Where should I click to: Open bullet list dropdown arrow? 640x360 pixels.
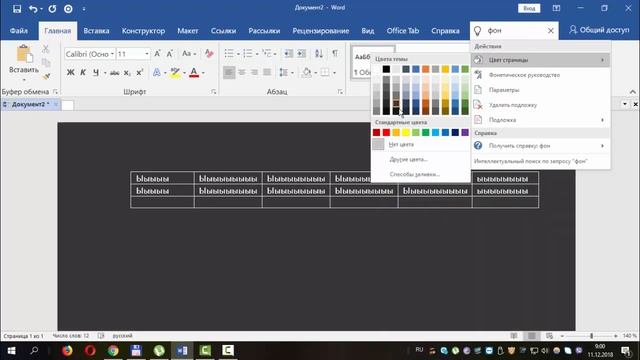click(x=238, y=54)
